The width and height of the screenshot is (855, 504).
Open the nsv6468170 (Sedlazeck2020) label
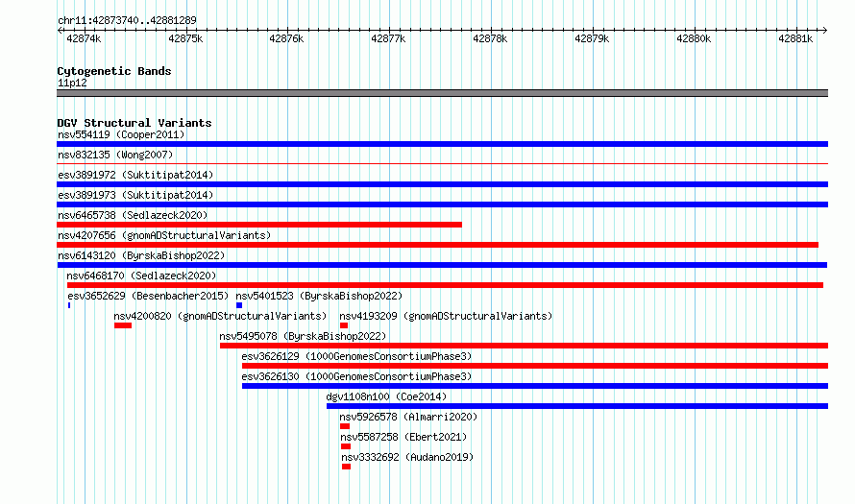(x=142, y=276)
